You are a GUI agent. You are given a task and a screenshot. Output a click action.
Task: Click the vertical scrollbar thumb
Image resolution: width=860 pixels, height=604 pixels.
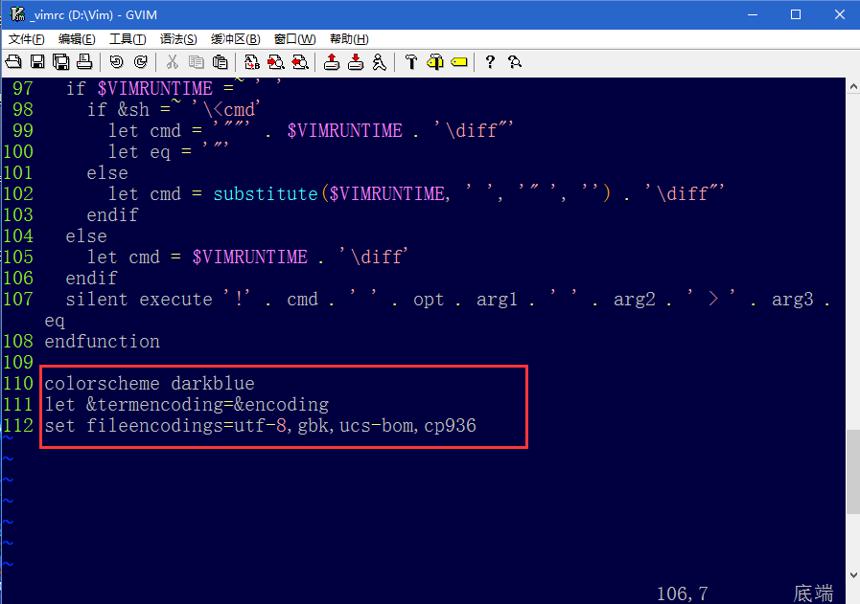tap(853, 472)
